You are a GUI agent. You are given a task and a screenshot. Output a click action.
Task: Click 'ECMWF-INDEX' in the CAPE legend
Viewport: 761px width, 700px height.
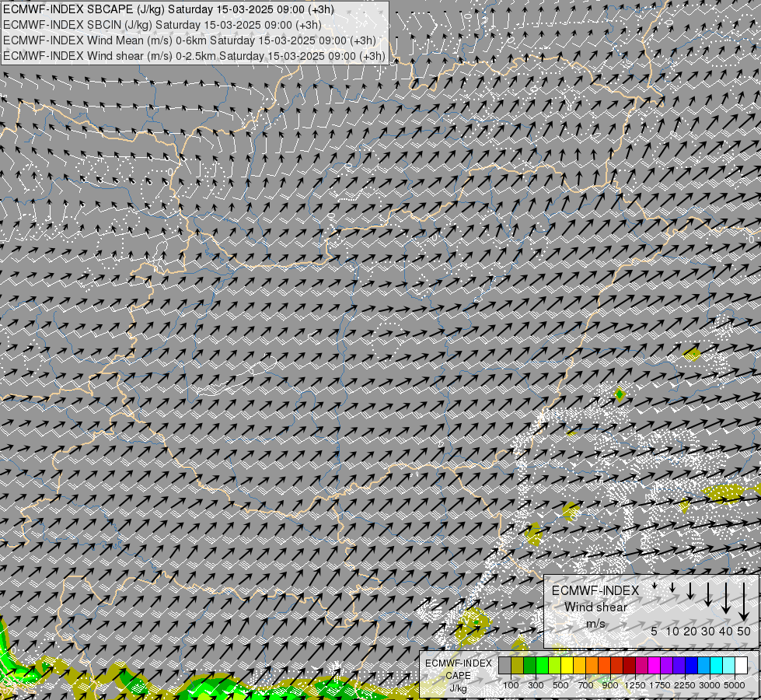pyautogui.click(x=459, y=663)
